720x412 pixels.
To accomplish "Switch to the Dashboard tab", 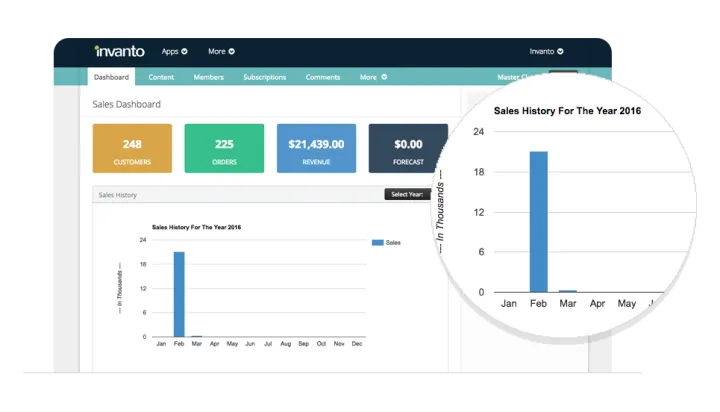I will (110, 77).
